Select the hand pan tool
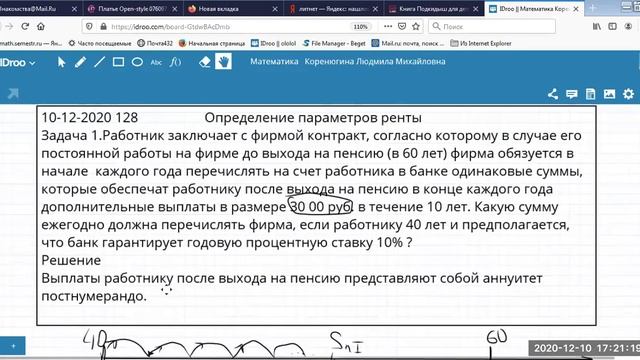Image resolution: width=640 pixels, height=360 pixels. tap(223, 62)
